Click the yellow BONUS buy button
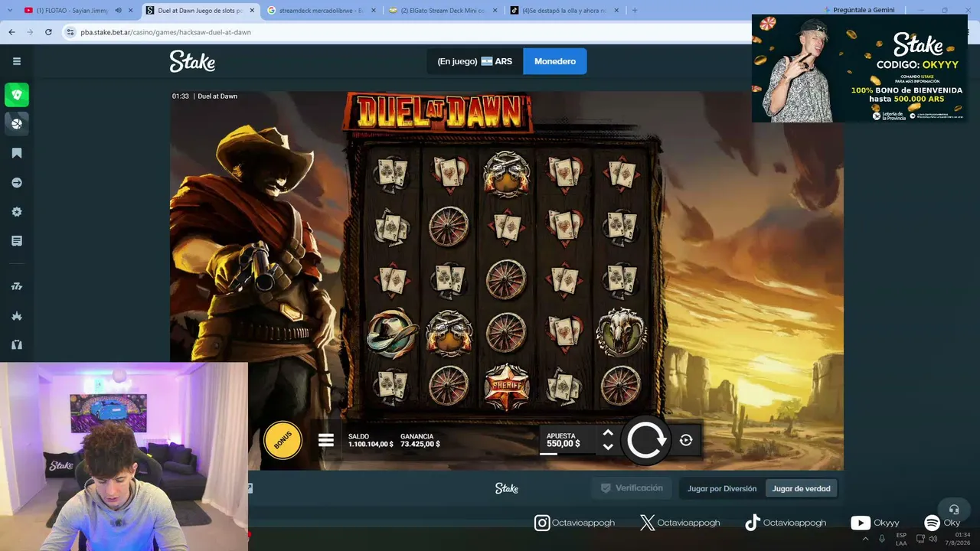Image resolution: width=980 pixels, height=551 pixels. 283,440
